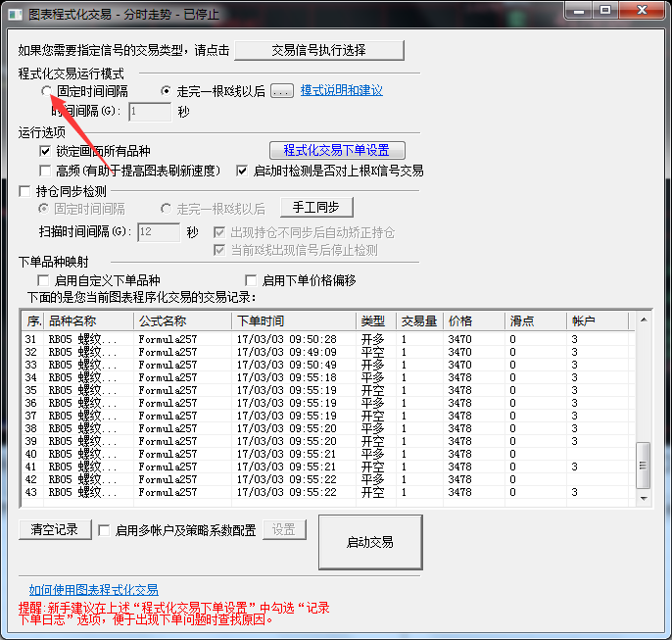Image resolution: width=672 pixels, height=640 pixels.
Task: Select trade record row 37
Action: (x=328, y=416)
